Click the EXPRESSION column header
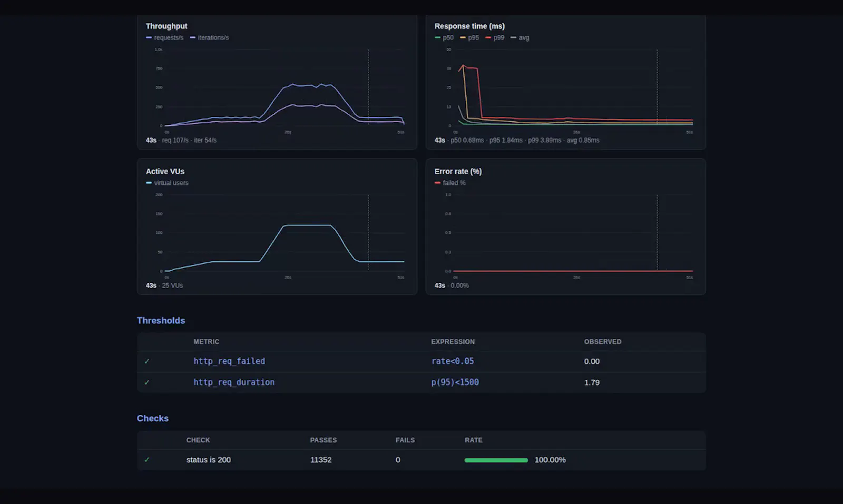The image size is (843, 504). (453, 342)
